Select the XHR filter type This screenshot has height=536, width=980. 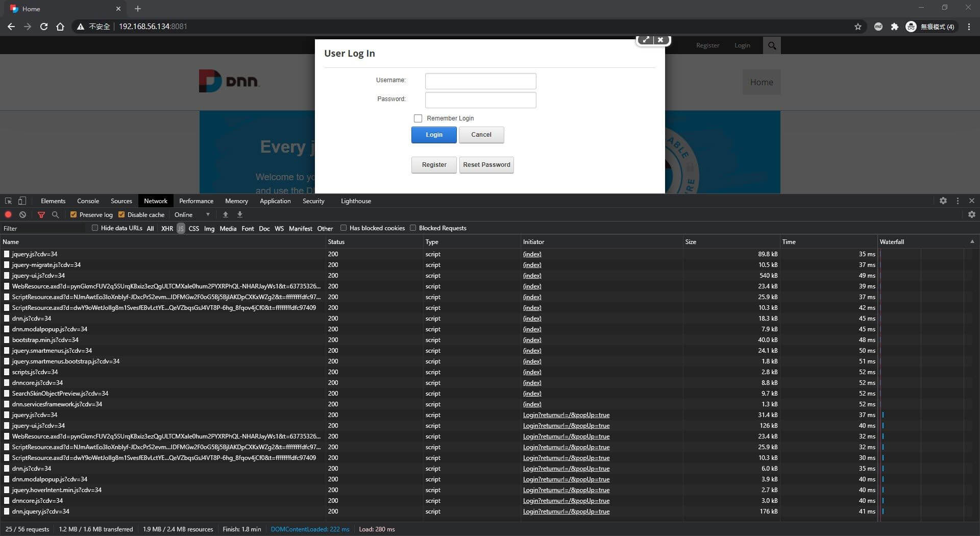[167, 229]
